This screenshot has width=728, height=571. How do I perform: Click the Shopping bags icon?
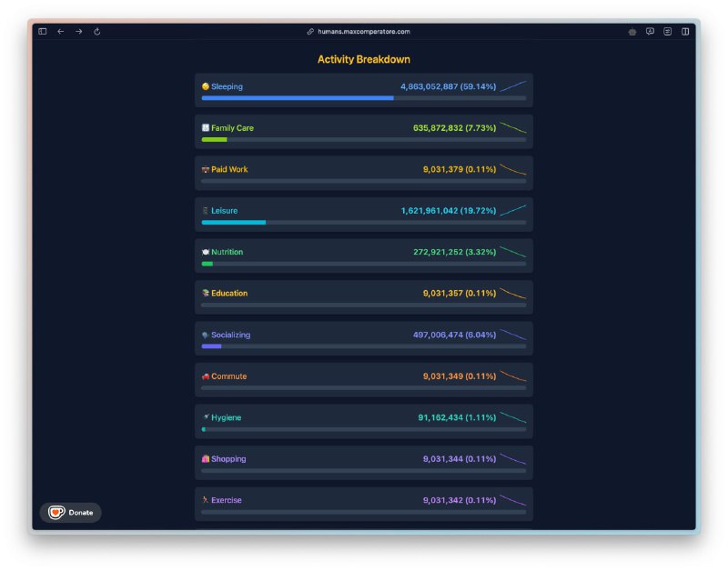pos(206,459)
